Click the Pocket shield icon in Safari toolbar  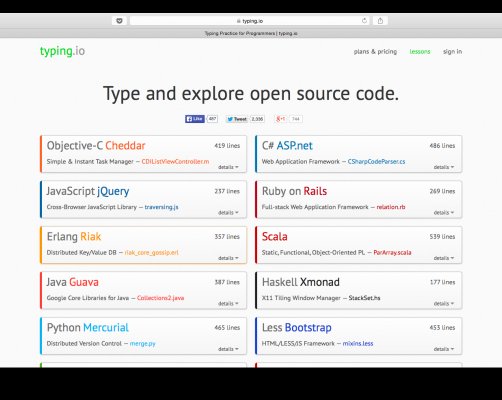point(119,21)
